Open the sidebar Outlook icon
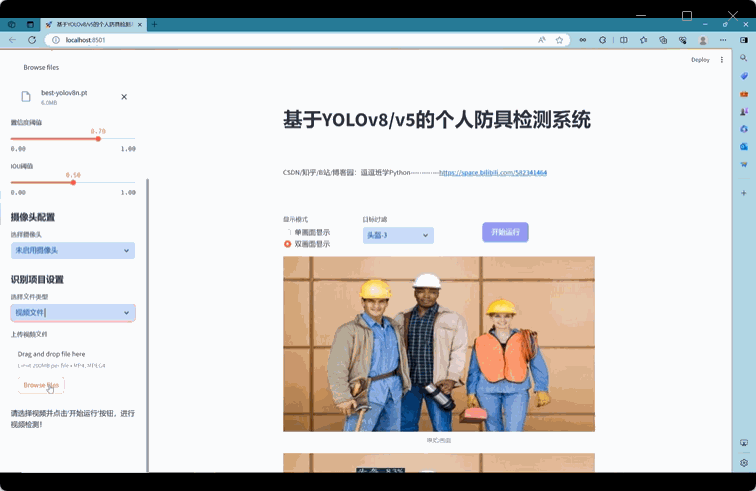Viewport: 756px width, 491px height. point(744,147)
